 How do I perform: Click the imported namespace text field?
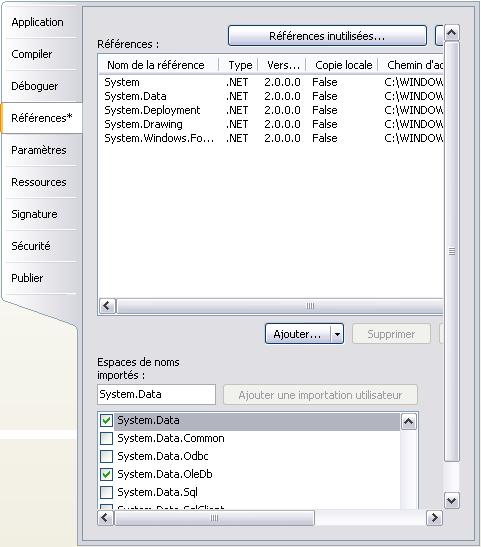point(156,395)
